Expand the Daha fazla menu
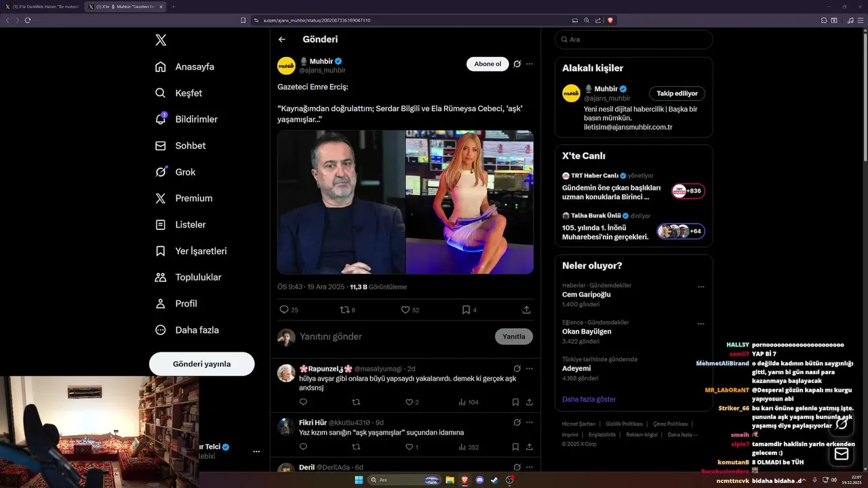The image size is (868, 488). click(186, 330)
